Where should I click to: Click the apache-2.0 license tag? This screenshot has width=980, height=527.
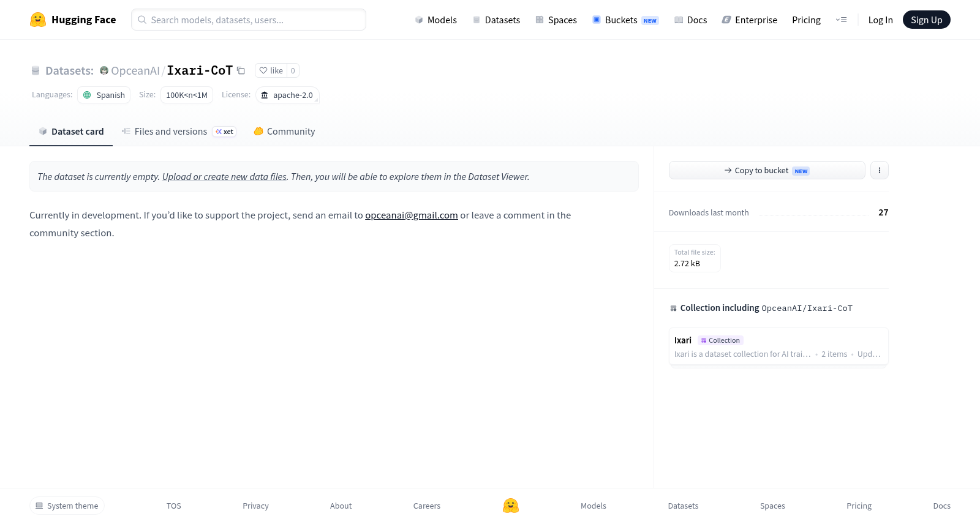[x=287, y=95]
